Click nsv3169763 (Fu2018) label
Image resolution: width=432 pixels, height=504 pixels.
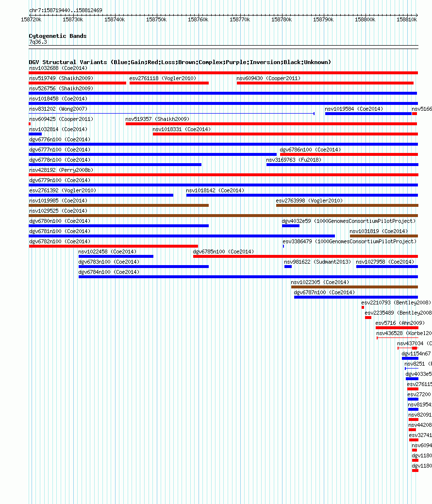tap(294, 160)
